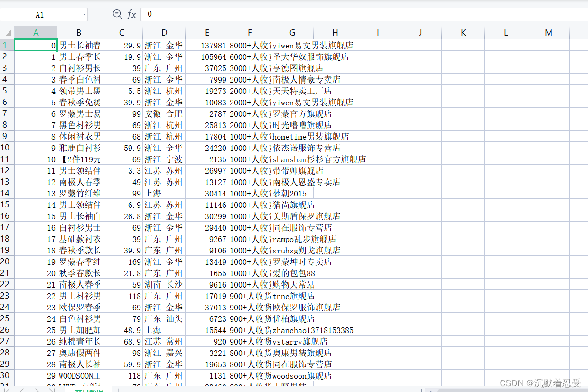Click the location cell 广东 汕头
This screenshot has height=392, width=588.
pos(164,318)
